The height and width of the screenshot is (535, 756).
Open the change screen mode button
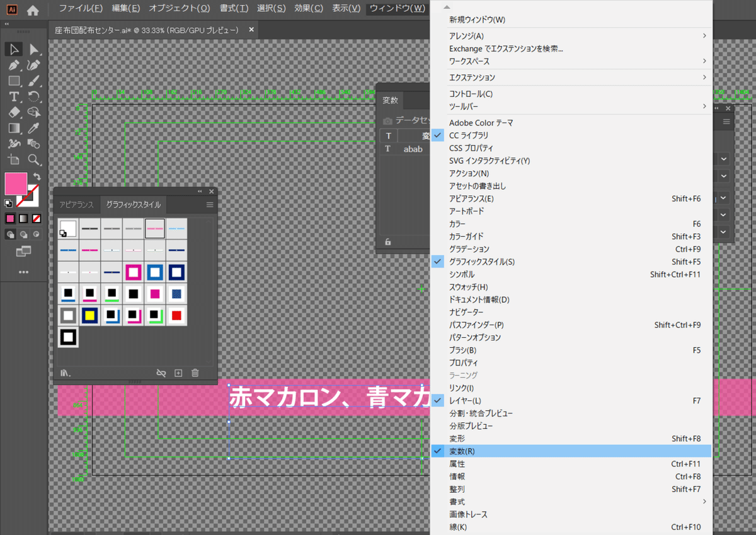23,251
